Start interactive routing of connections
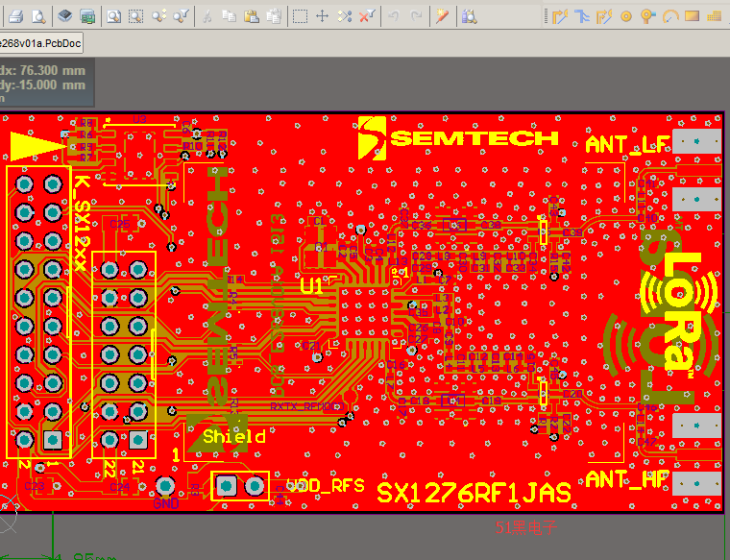The height and width of the screenshot is (560, 730). point(560,16)
